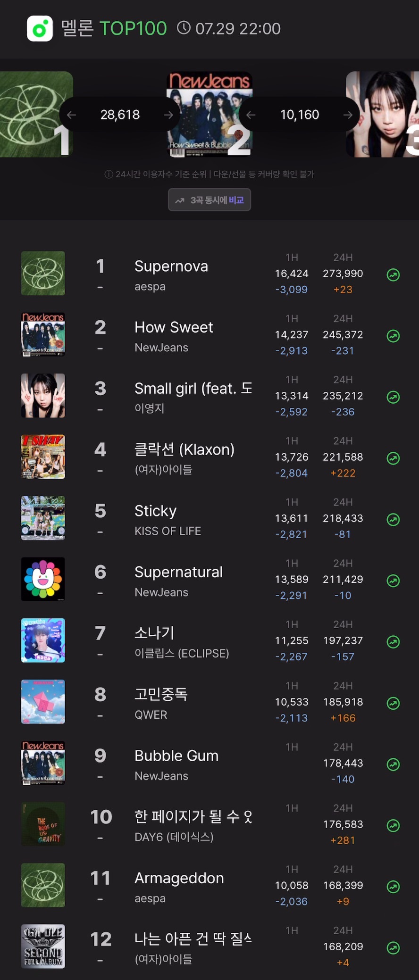419x980 pixels.
Task: Open the Small girl song title
Action: [193, 388]
